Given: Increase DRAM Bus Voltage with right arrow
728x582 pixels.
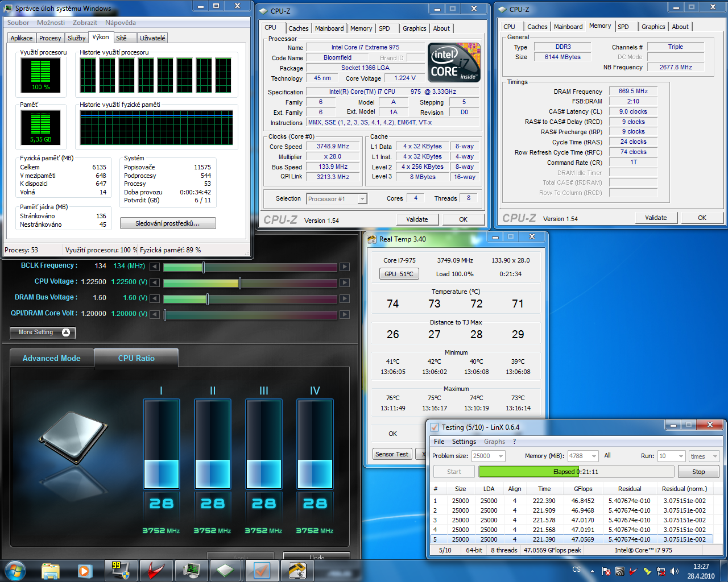Looking at the screenshot, I should pyautogui.click(x=345, y=298).
